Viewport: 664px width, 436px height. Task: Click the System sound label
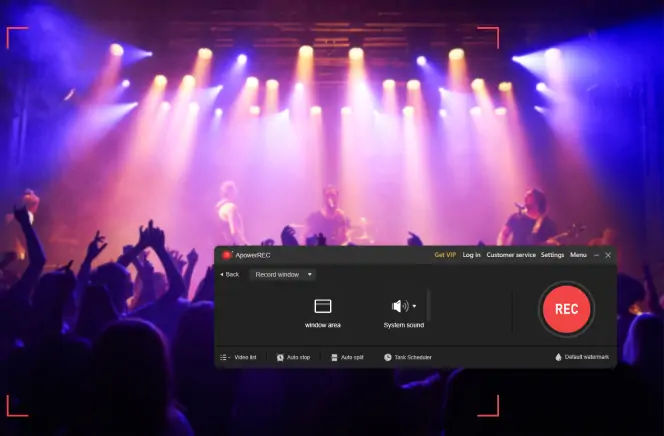[404, 325]
